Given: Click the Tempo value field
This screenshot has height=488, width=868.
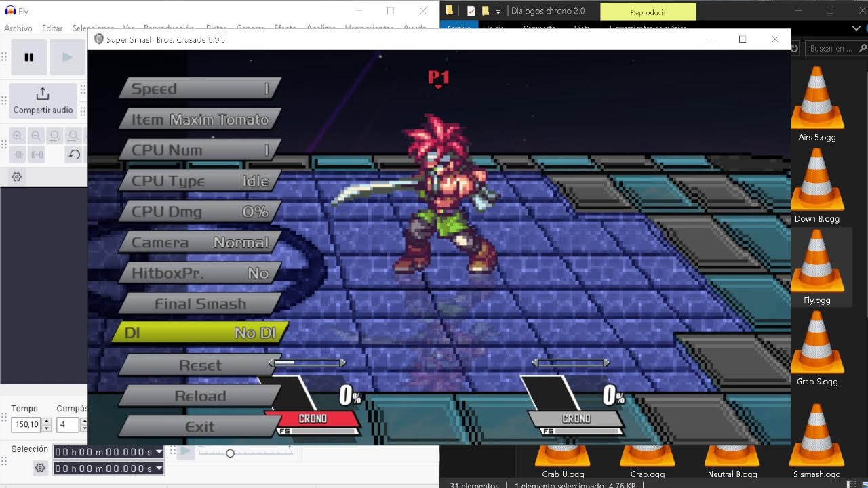Looking at the screenshot, I should tap(26, 425).
